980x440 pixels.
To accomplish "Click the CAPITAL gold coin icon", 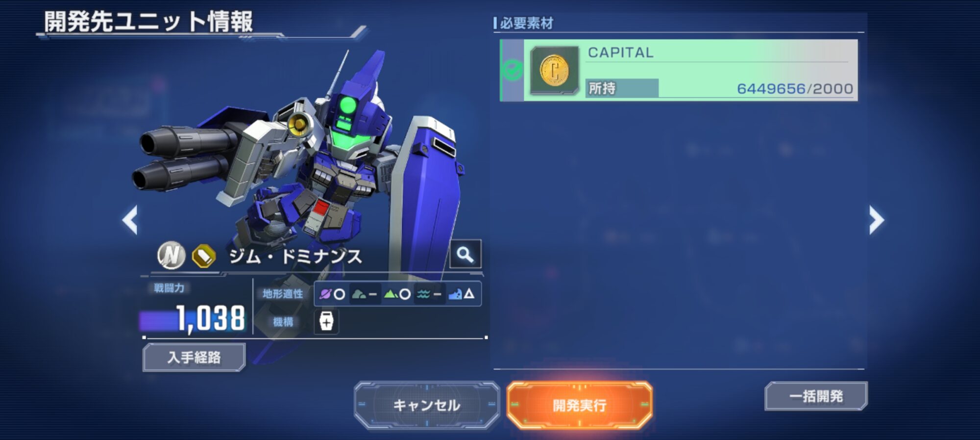I will 554,70.
